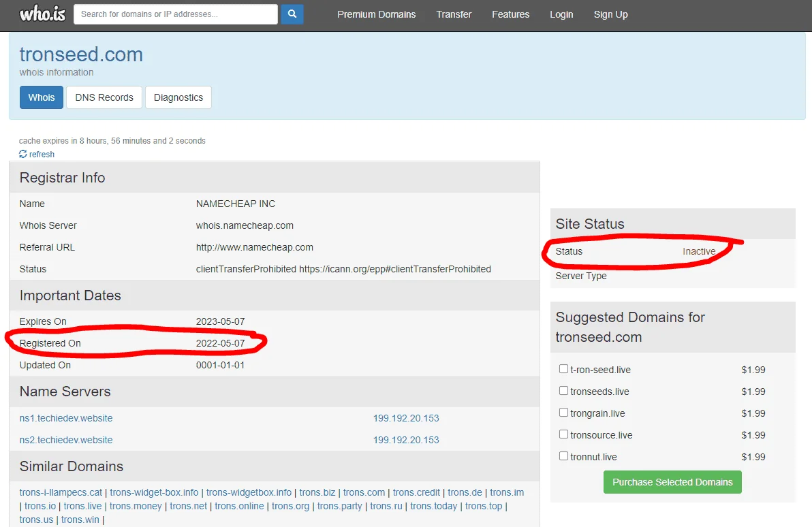
Task: Open the trons.org similar domain
Action: [290, 506]
